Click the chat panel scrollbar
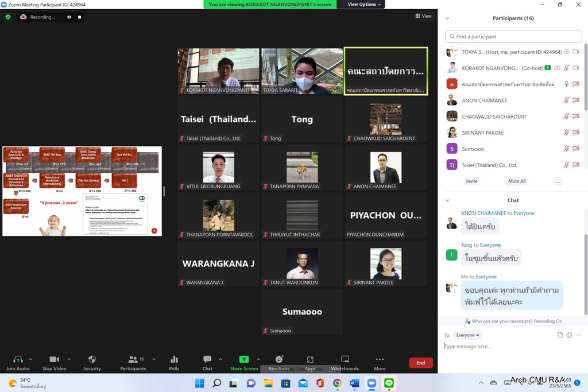588x392 pixels. pyautogui.click(x=585, y=274)
